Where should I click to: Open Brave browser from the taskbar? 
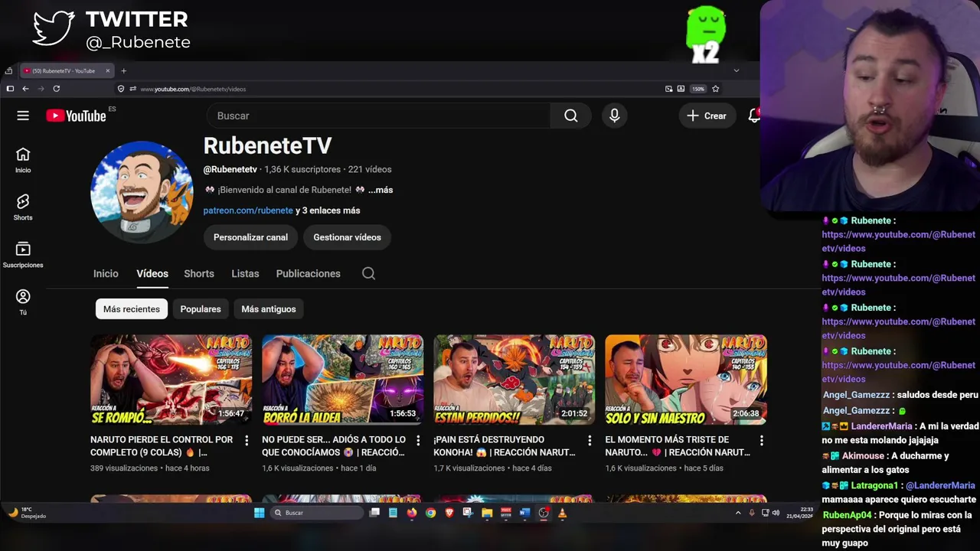(449, 513)
